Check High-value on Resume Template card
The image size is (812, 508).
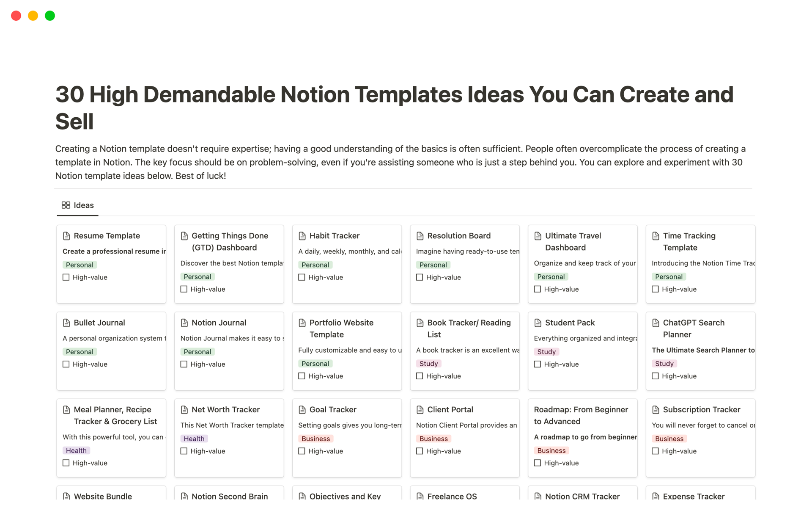click(x=66, y=277)
